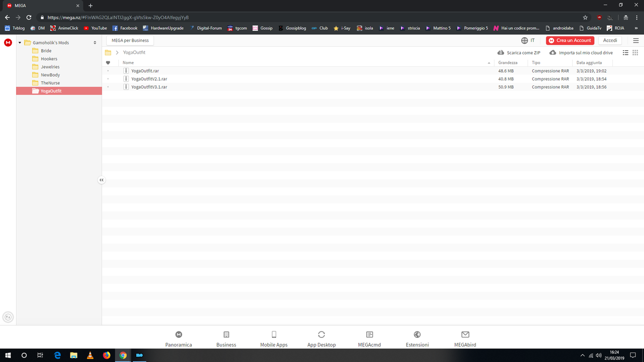Open the transfers circular icon in the sidebar
Viewport: 644px width, 362px height.
tap(8, 317)
